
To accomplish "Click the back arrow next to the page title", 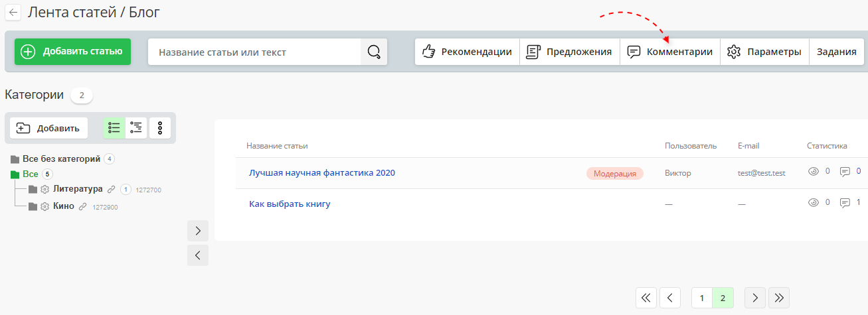I will (x=13, y=12).
